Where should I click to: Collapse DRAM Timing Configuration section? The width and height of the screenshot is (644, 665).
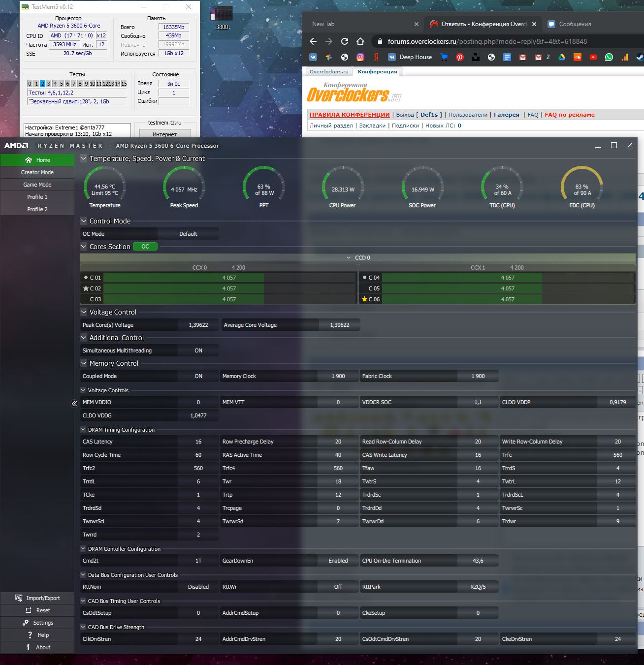[x=83, y=430]
